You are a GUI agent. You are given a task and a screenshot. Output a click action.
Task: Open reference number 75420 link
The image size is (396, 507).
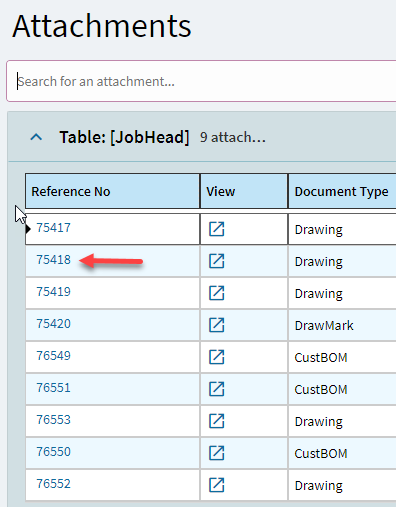click(53, 324)
